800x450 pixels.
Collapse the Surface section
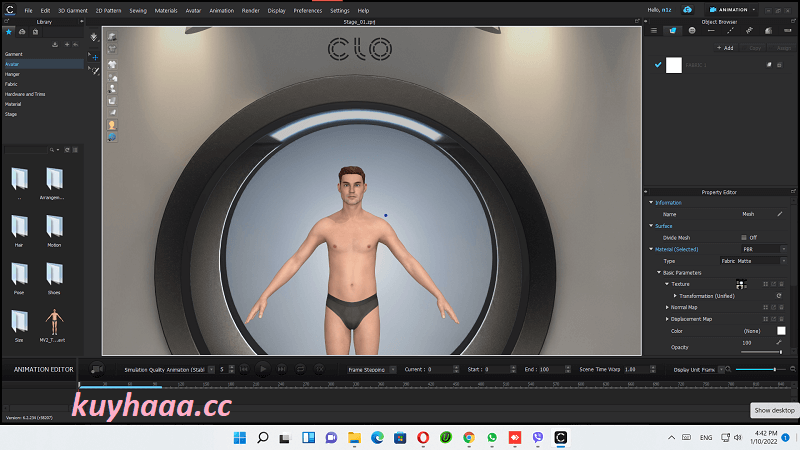tap(651, 226)
